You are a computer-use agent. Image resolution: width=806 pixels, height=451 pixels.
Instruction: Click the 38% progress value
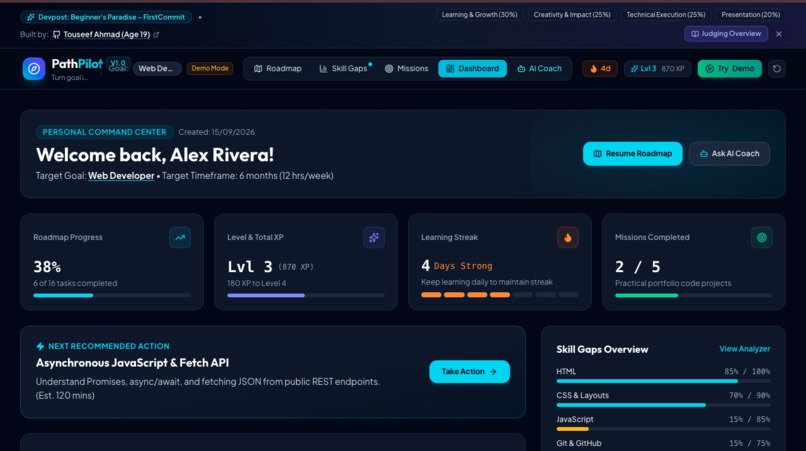click(47, 267)
